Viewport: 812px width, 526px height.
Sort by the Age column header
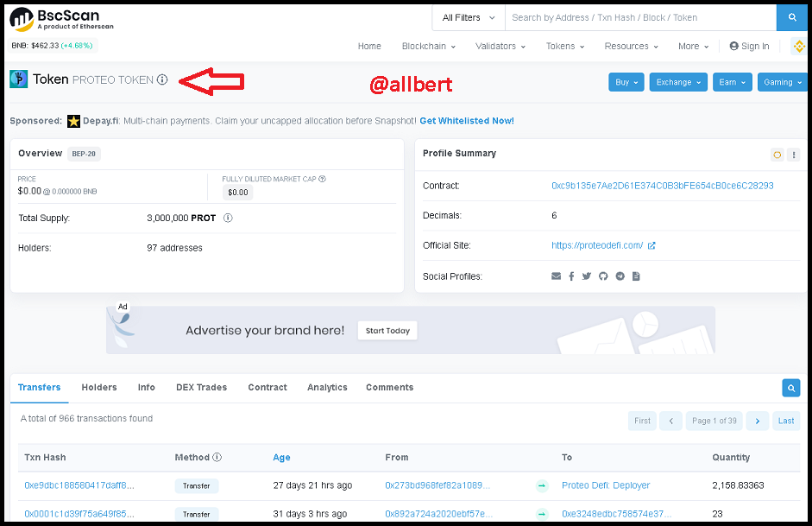(x=281, y=457)
